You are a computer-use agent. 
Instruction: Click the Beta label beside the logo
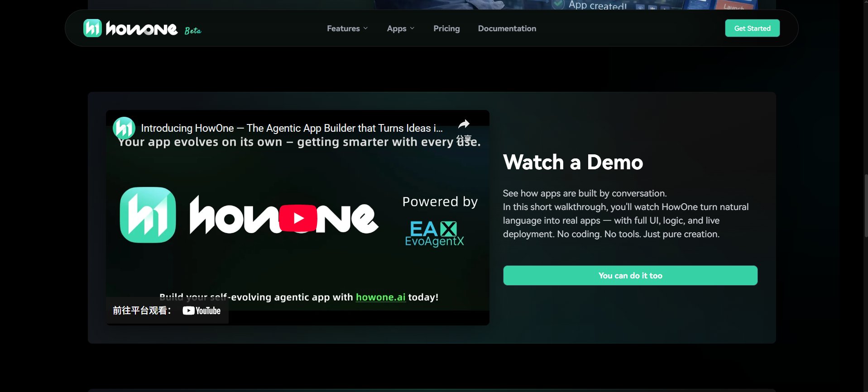click(192, 31)
